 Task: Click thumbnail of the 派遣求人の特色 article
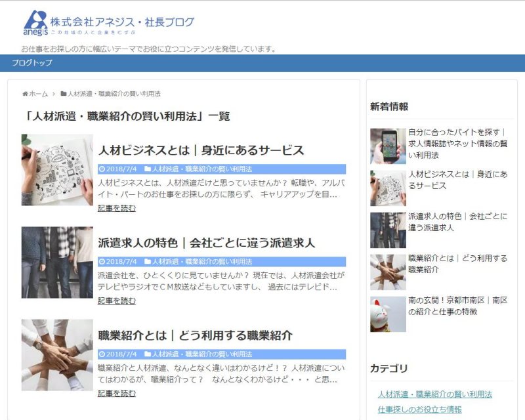pyautogui.click(x=57, y=262)
